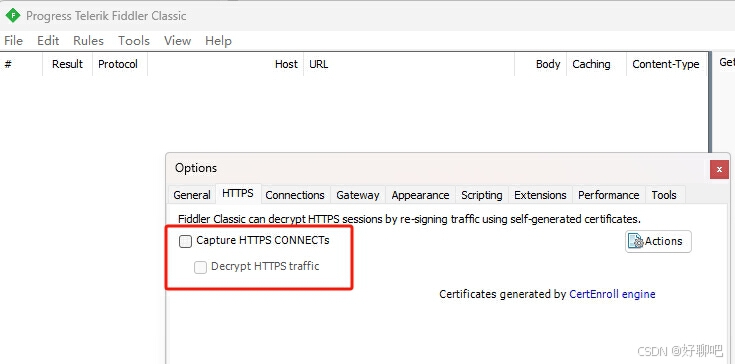Sort sessions by Content-Type column header
735x364 pixels.
(x=666, y=64)
